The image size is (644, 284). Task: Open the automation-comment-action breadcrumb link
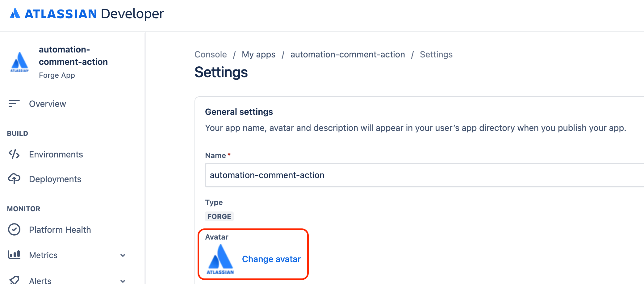coord(347,55)
